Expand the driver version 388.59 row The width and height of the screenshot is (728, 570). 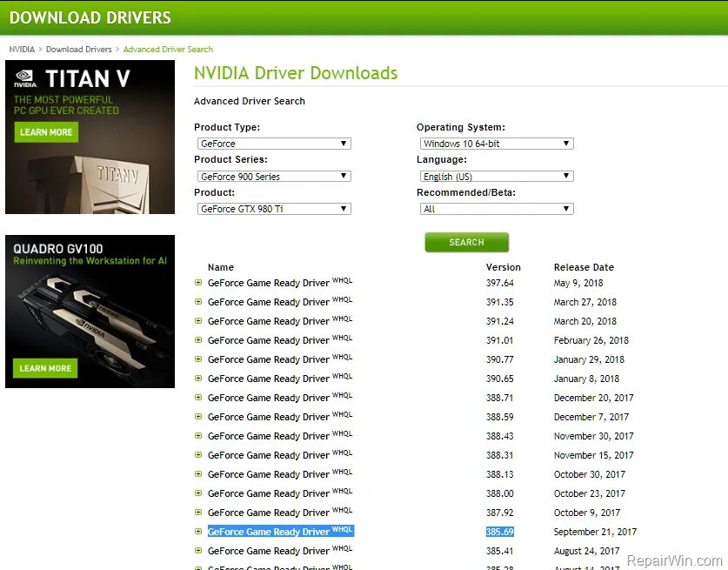[198, 417]
